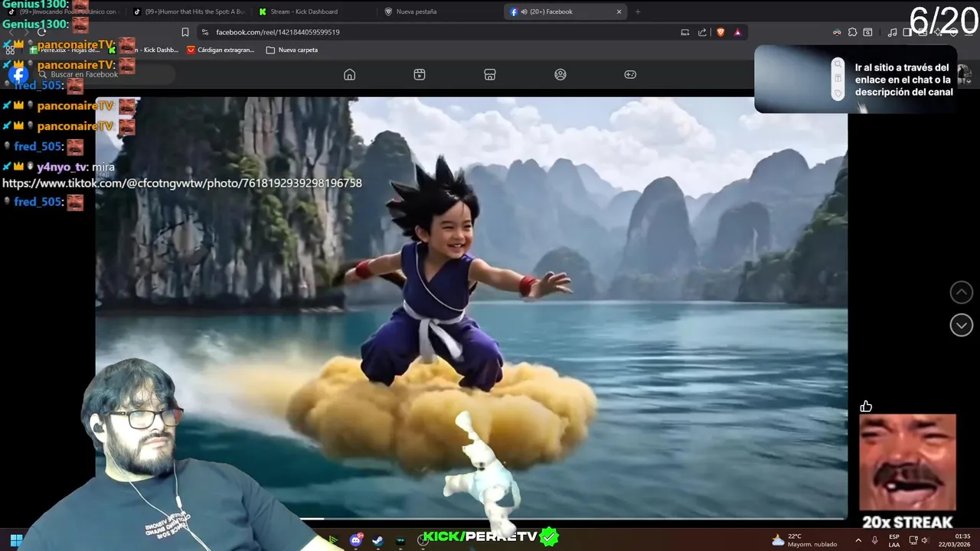The image size is (980, 551).
Task: Switch to Humor that Hits the Spot tab
Action: [x=188, y=11]
